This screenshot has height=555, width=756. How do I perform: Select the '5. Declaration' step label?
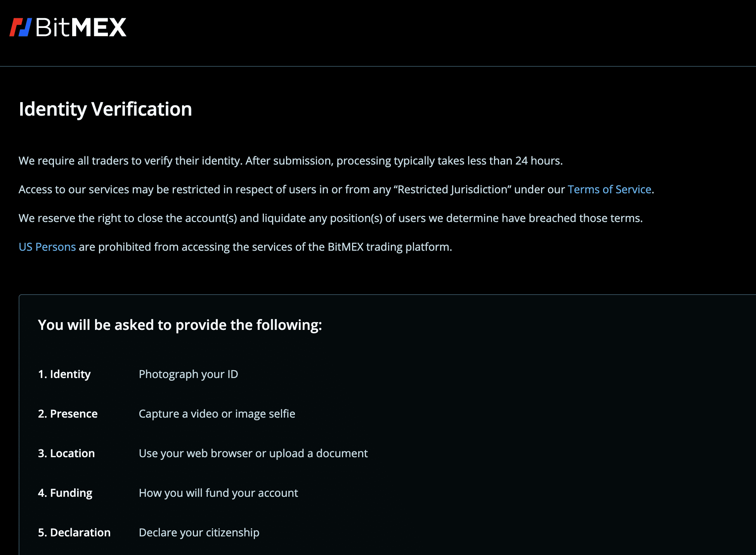75,532
